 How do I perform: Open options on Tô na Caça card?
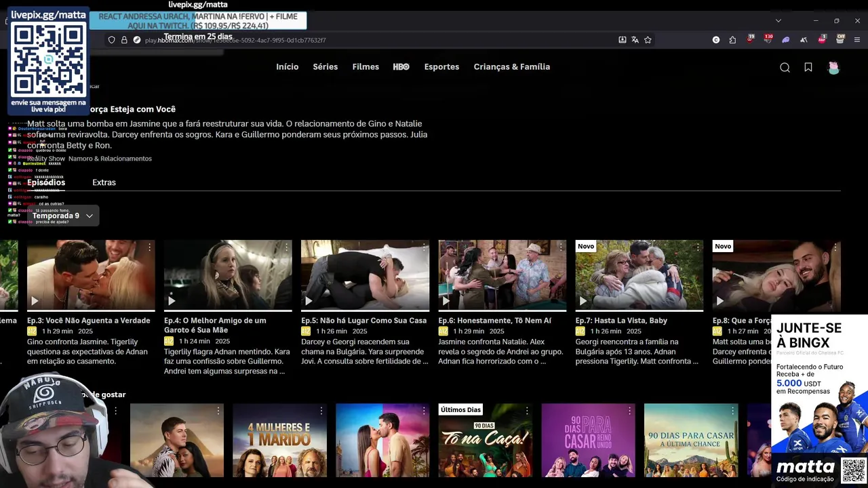[x=526, y=411]
